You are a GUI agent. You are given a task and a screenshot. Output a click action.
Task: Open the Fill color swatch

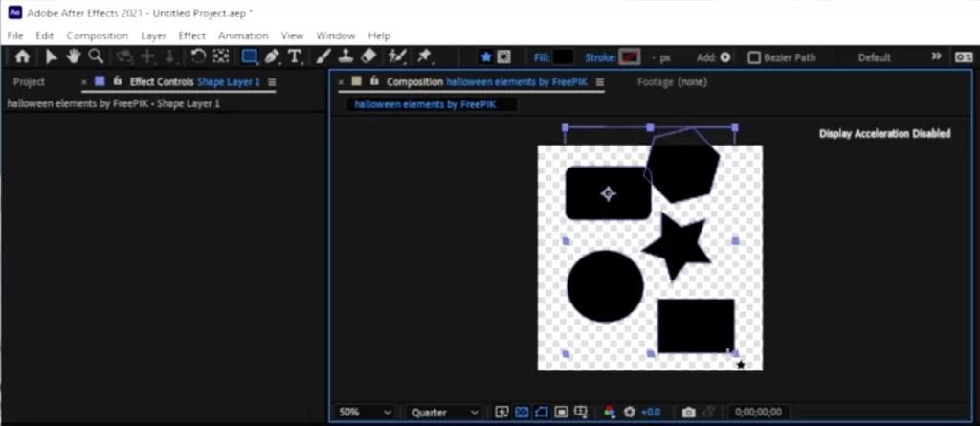563,57
